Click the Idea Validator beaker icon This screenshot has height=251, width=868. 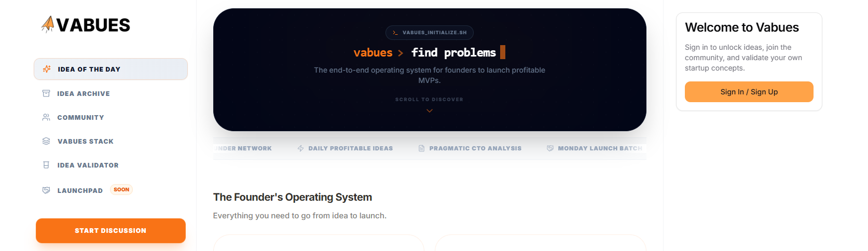click(x=46, y=165)
